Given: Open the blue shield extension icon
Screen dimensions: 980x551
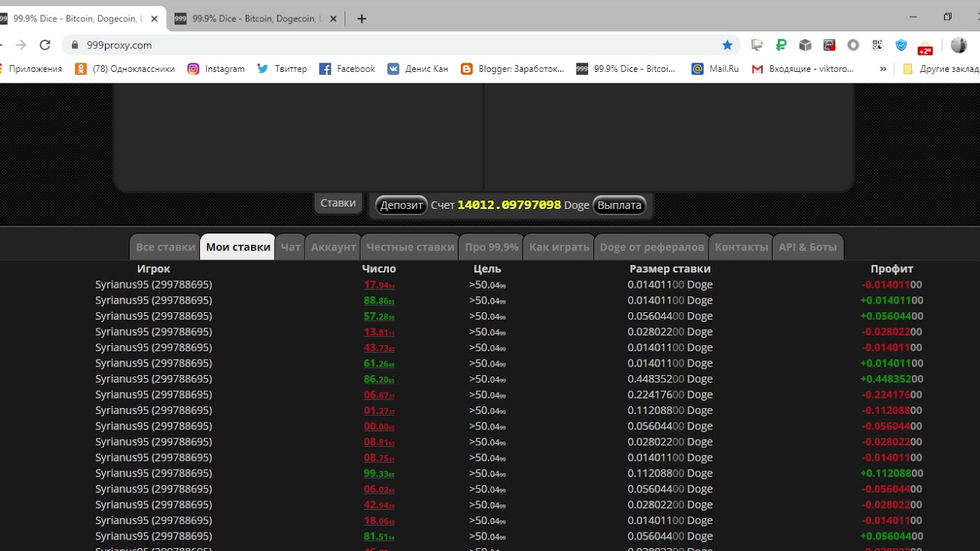Looking at the screenshot, I should point(901,45).
